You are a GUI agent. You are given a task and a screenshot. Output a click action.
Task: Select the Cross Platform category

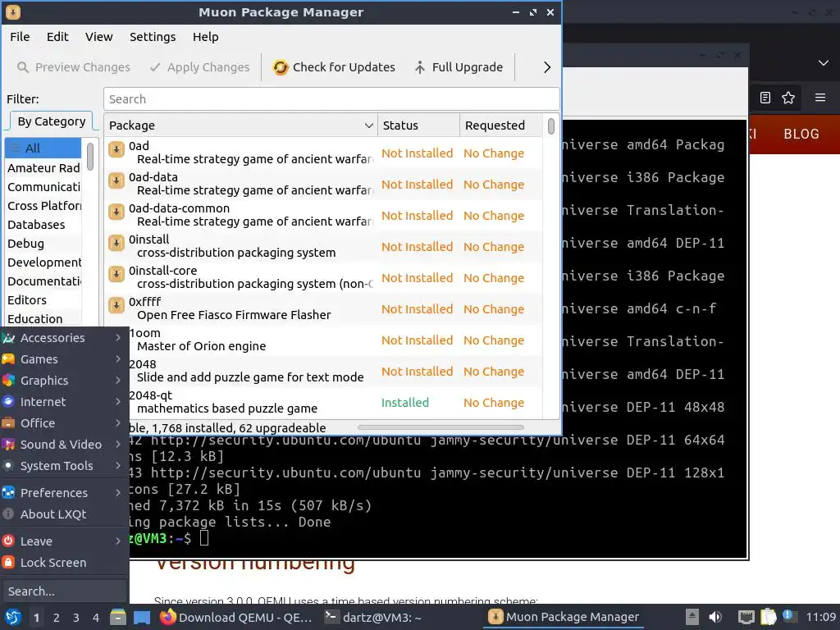click(43, 206)
